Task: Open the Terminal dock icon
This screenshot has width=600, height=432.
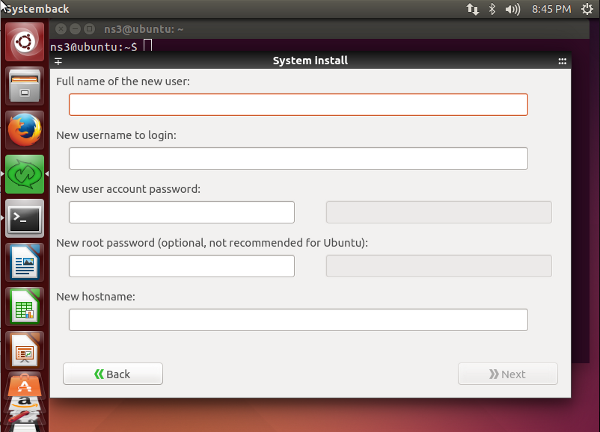Action: 24,218
